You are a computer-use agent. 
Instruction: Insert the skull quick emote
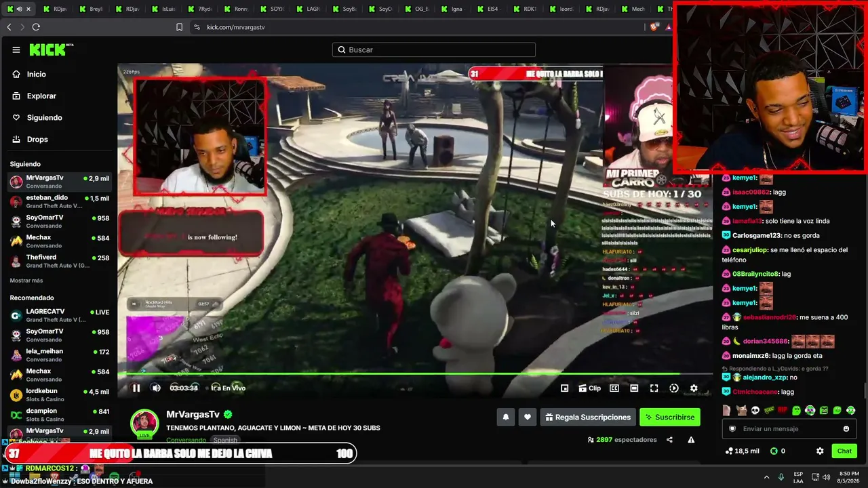tap(755, 411)
